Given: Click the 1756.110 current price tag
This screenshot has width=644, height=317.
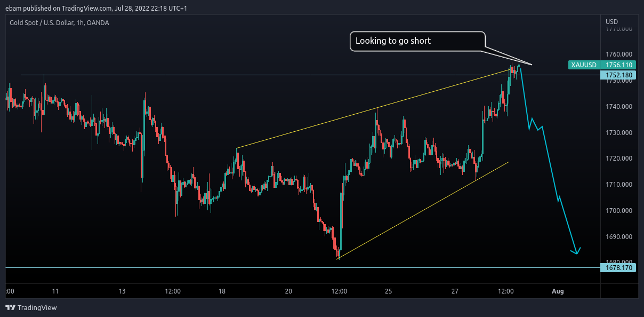Looking at the screenshot, I should tap(619, 65).
